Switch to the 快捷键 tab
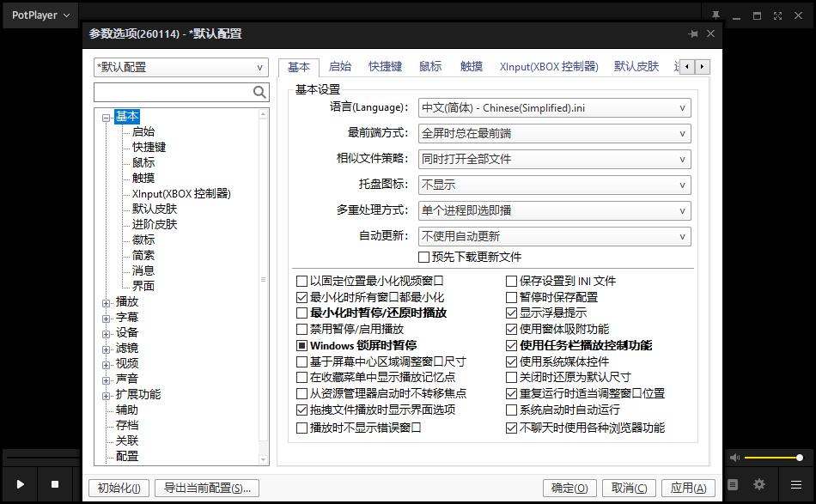 click(x=385, y=67)
